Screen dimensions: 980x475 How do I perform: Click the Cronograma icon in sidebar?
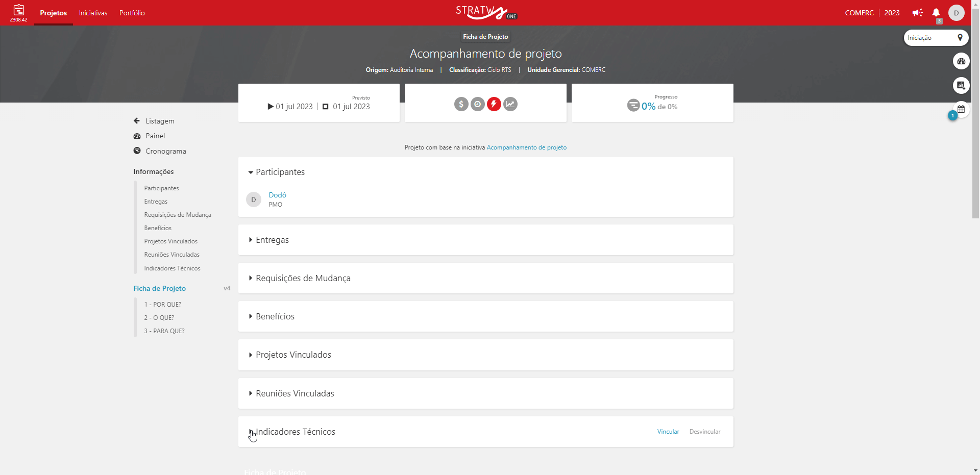click(137, 151)
